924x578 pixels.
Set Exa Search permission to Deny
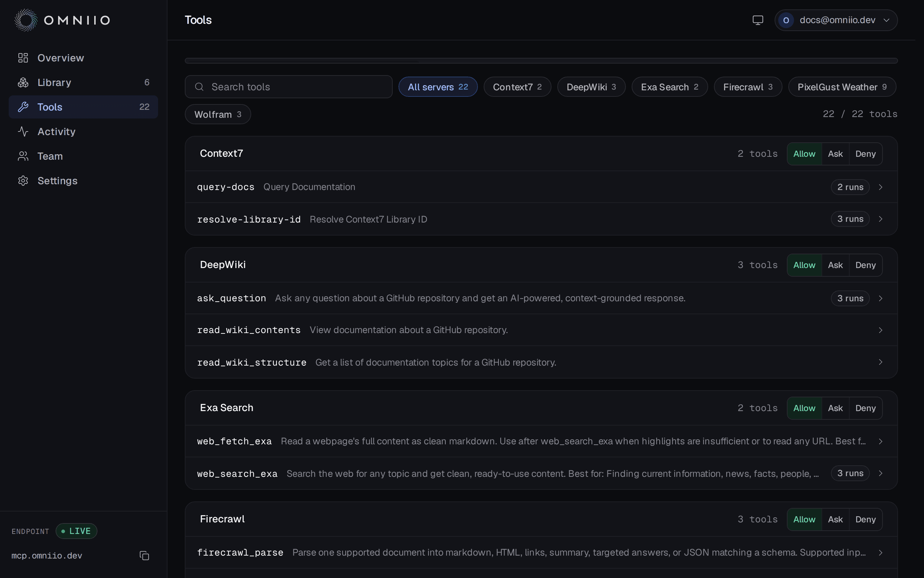pyautogui.click(x=865, y=408)
